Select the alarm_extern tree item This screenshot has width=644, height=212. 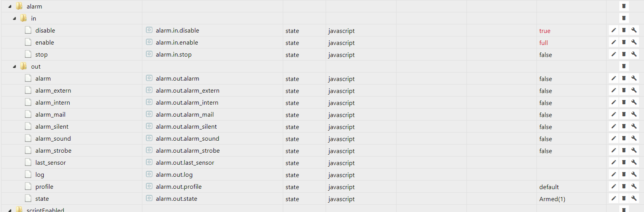pyautogui.click(x=53, y=91)
